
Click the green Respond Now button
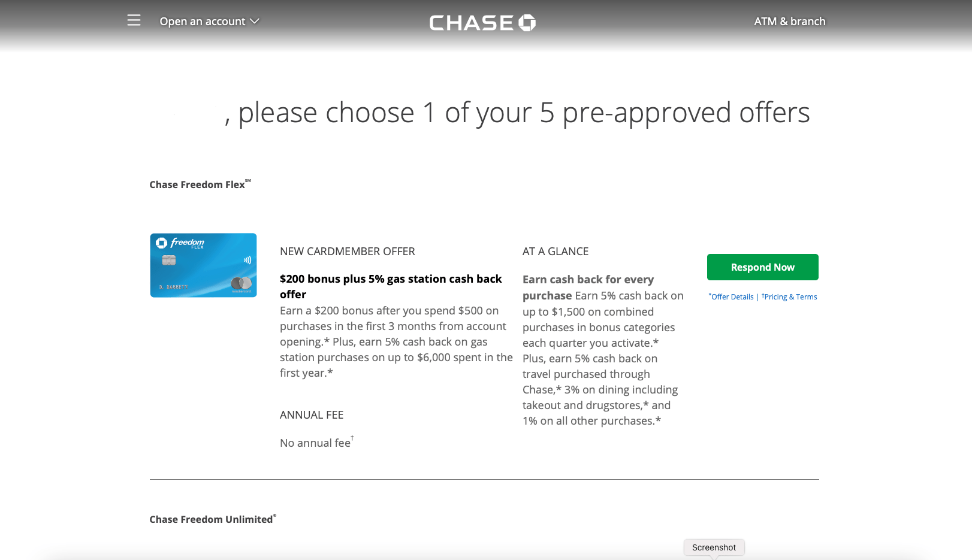pyautogui.click(x=763, y=267)
